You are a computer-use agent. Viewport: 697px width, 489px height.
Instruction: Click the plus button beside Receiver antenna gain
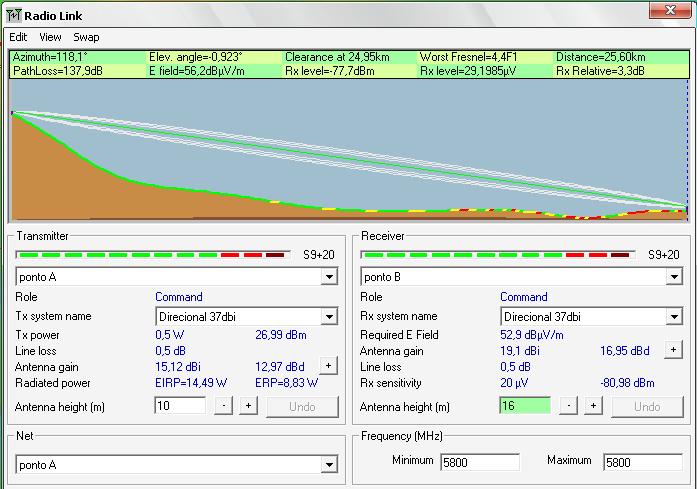coord(673,350)
